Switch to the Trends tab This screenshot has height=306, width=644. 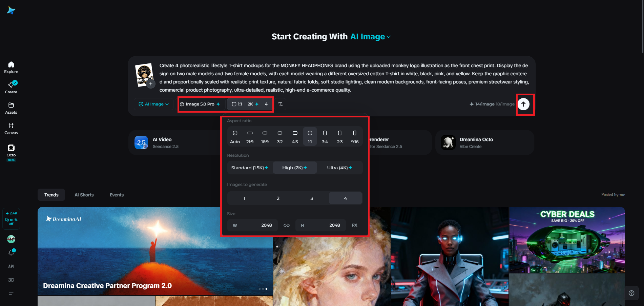coord(51,195)
